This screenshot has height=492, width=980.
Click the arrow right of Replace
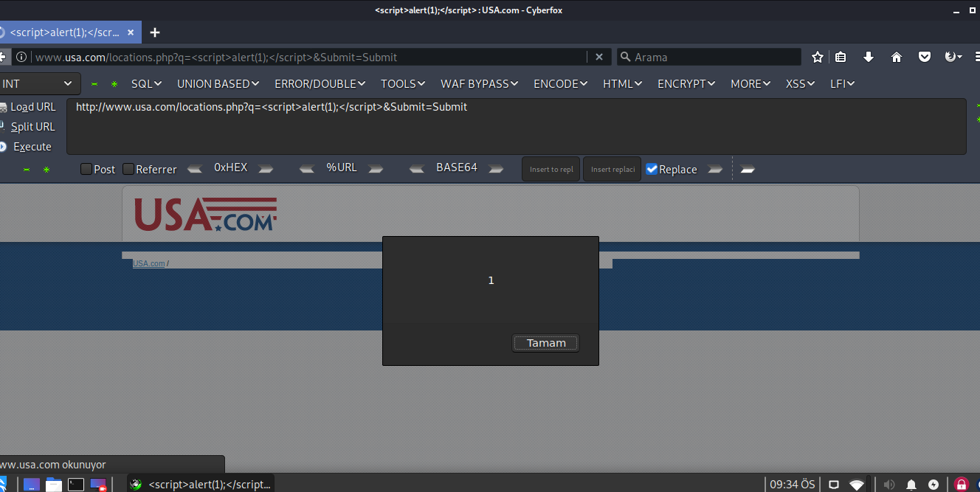tap(714, 169)
